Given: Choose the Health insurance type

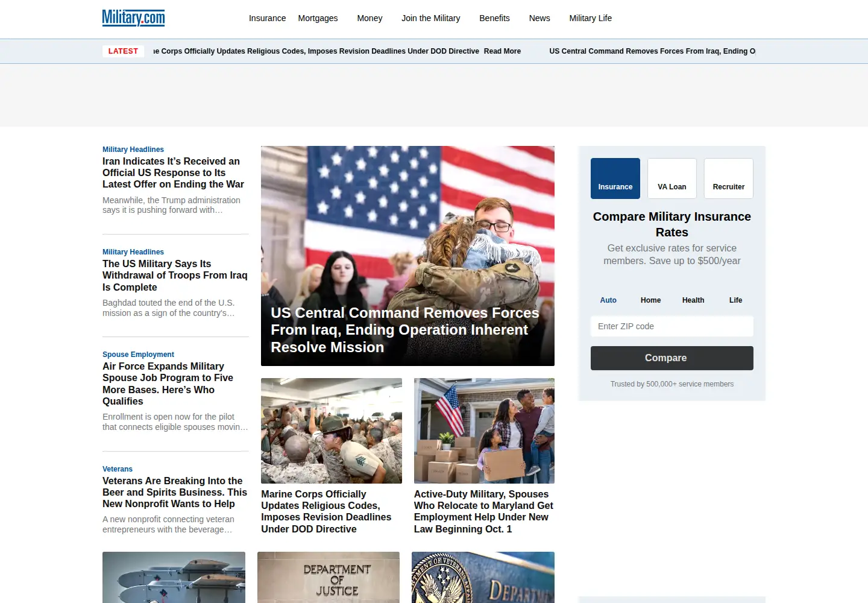Looking at the screenshot, I should (693, 300).
